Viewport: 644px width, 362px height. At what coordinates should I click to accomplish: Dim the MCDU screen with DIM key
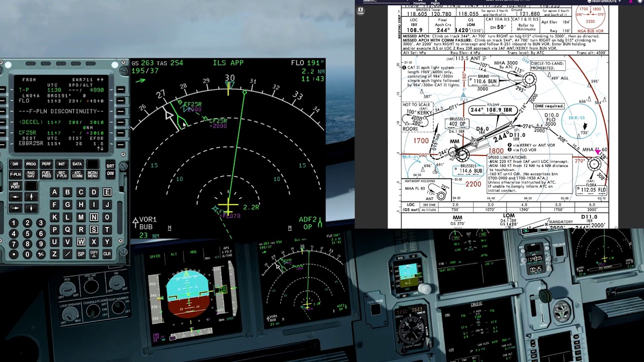(110, 173)
